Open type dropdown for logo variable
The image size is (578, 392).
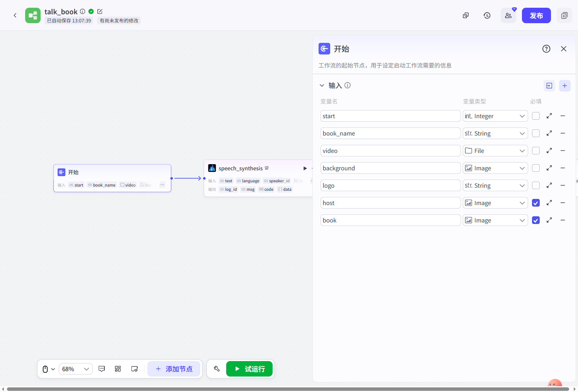click(x=495, y=185)
